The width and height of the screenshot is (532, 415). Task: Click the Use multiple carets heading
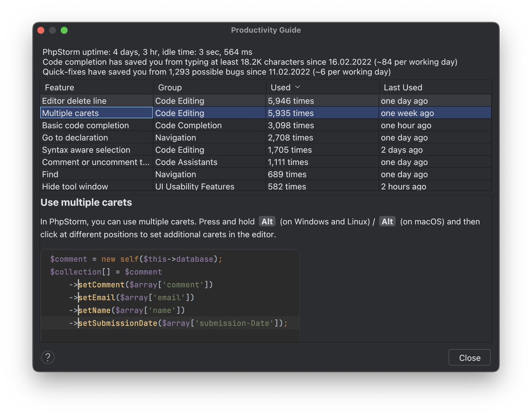click(86, 202)
